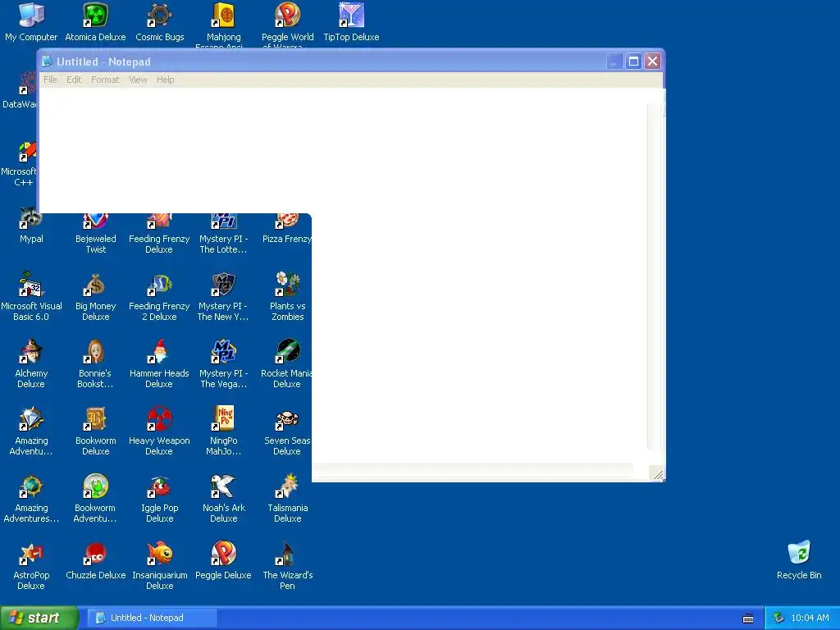Click Notepad's vertical scrollbar
The width and height of the screenshot is (840, 630).
point(653,276)
